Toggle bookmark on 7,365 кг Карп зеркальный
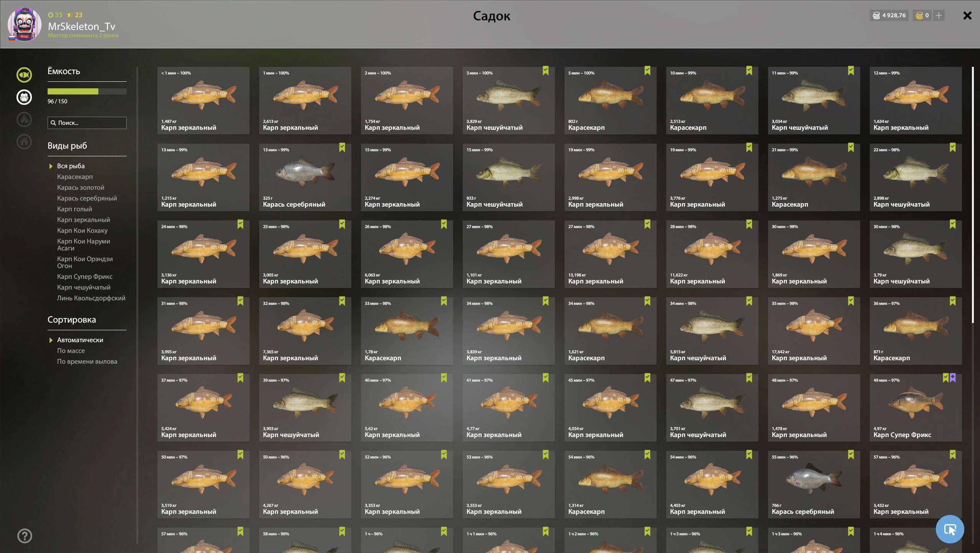Viewport: 980px width, 553px height. point(342,301)
